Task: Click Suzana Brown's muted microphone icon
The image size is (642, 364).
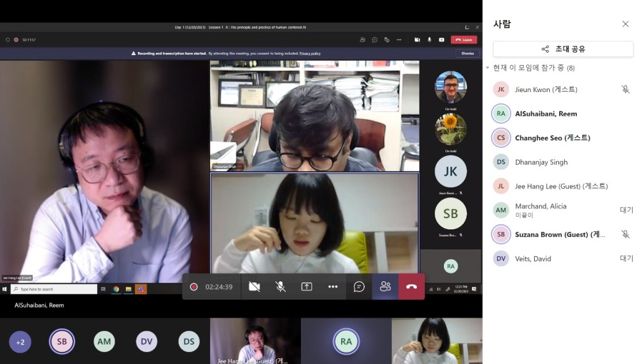Action: (x=625, y=234)
